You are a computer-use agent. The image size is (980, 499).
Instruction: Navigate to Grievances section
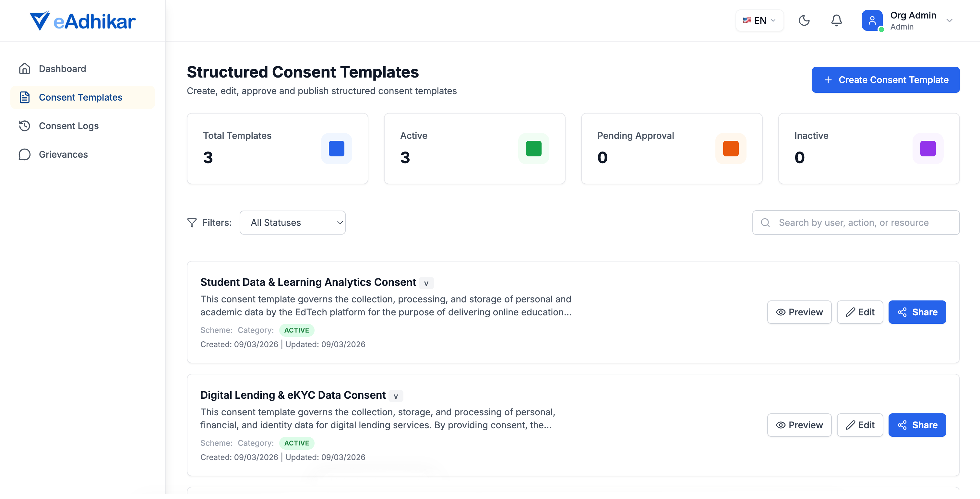[x=63, y=154]
